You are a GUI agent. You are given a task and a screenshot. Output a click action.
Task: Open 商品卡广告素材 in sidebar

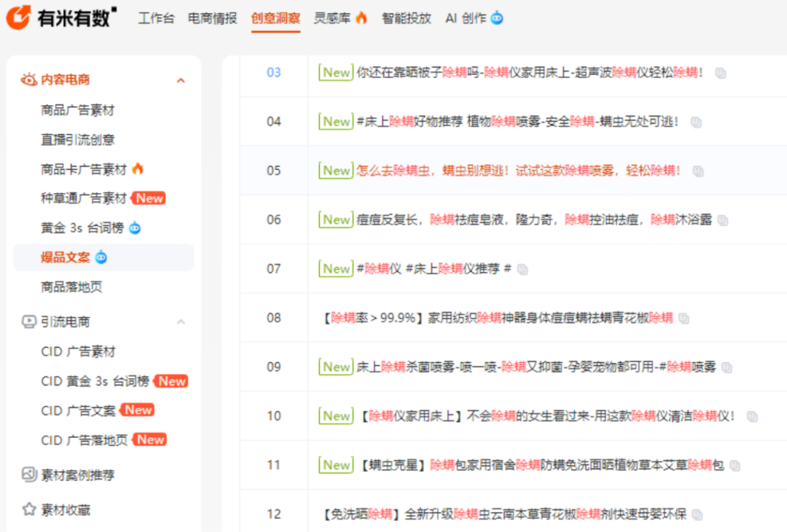[84, 169]
